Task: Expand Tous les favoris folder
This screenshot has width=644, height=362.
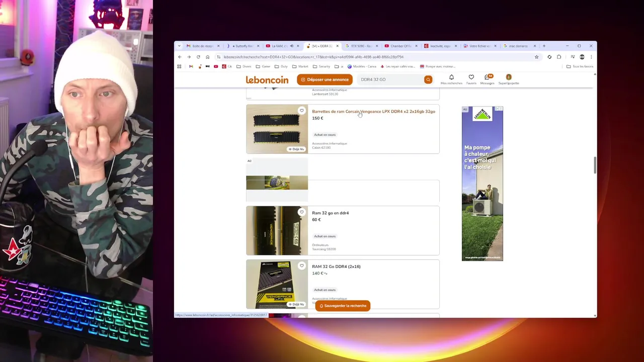Action: coord(580,66)
